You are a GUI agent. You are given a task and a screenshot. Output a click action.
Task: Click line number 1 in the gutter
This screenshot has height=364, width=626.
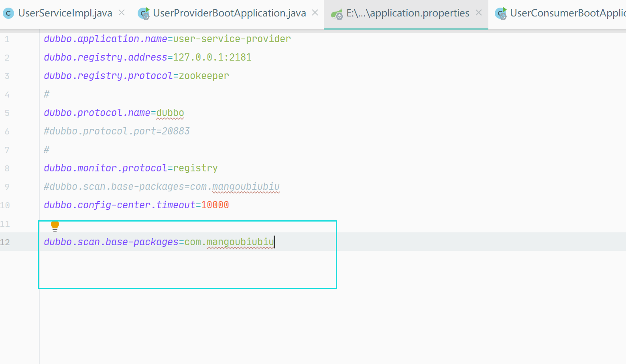point(7,39)
